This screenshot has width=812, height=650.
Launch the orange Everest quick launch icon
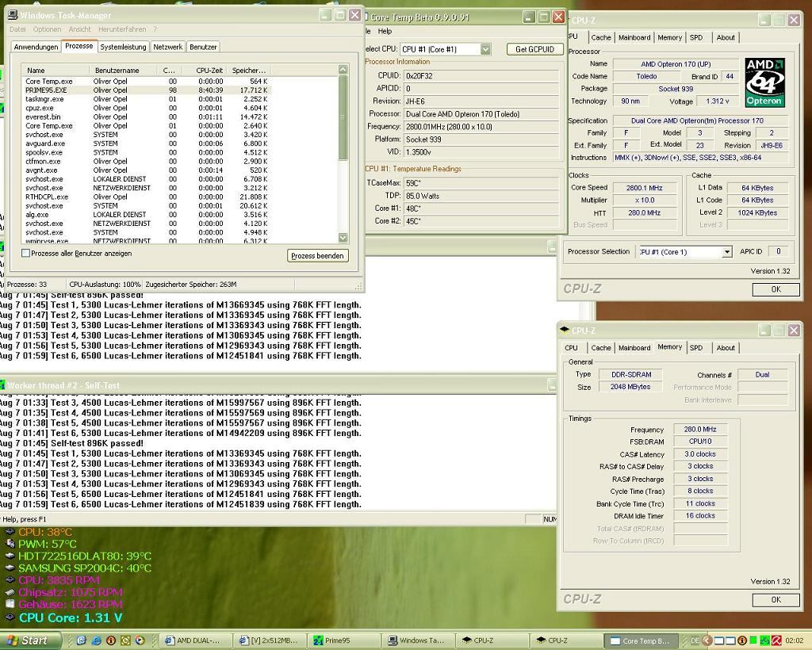(x=111, y=640)
